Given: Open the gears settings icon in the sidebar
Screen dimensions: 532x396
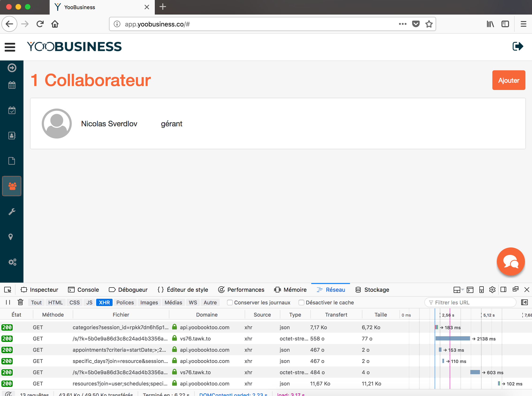Looking at the screenshot, I should click(x=12, y=262).
